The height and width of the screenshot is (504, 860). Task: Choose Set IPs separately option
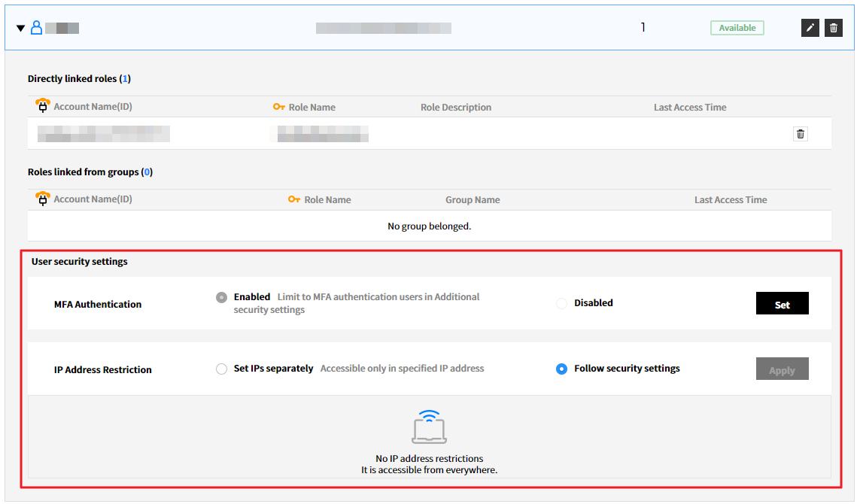[222, 369]
